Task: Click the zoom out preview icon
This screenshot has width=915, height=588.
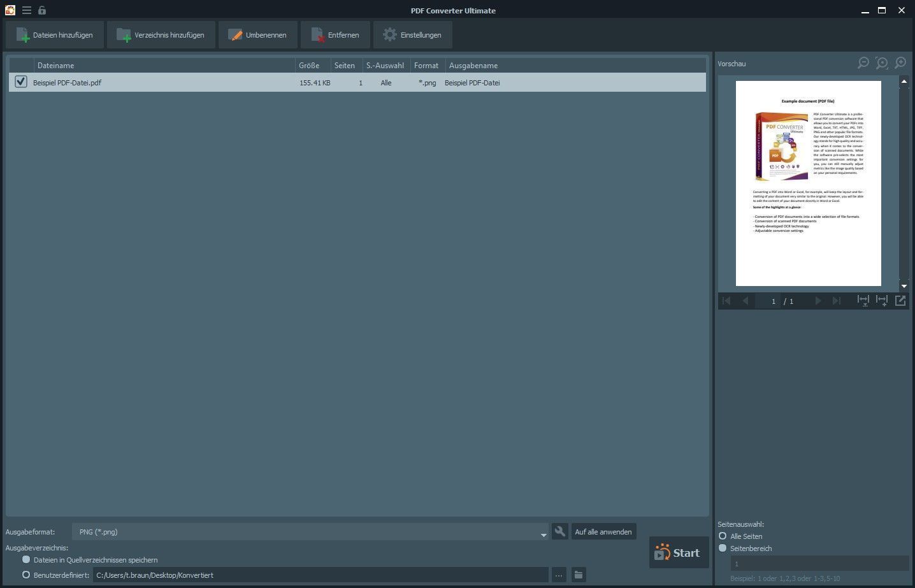Action: 863,63
